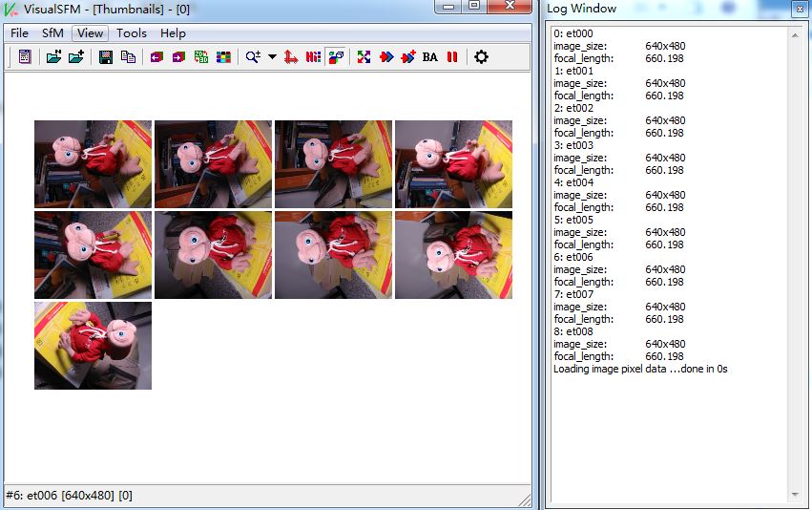This screenshot has height=510, width=812.
Task: Open the Help menu
Action: pyautogui.click(x=173, y=33)
